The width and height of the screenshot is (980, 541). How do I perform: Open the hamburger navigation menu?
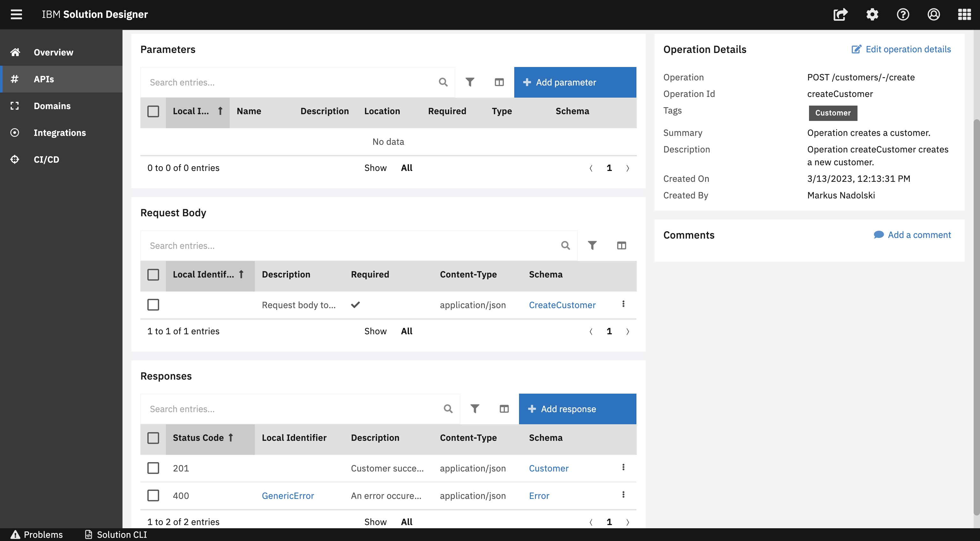coord(16,14)
